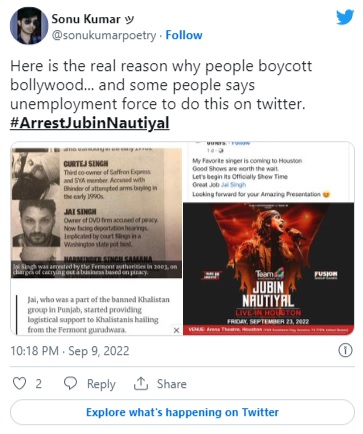Click the share upload arrow icon
This screenshot has width=363, height=434.
(x=141, y=383)
